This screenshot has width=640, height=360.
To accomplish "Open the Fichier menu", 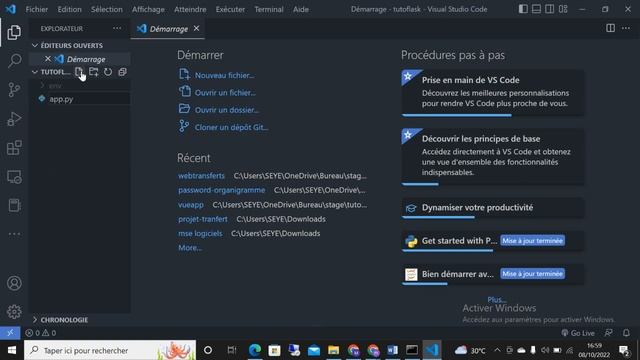I will 36,9.
